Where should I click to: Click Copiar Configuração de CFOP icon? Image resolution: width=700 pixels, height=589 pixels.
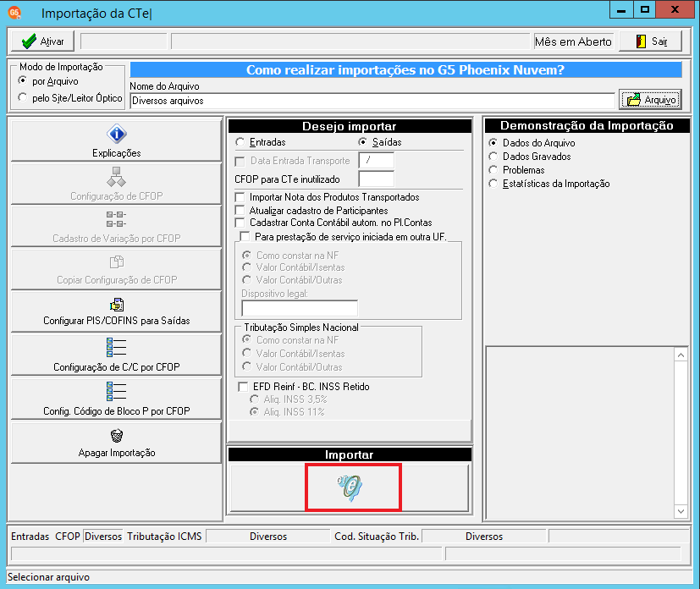(x=117, y=261)
